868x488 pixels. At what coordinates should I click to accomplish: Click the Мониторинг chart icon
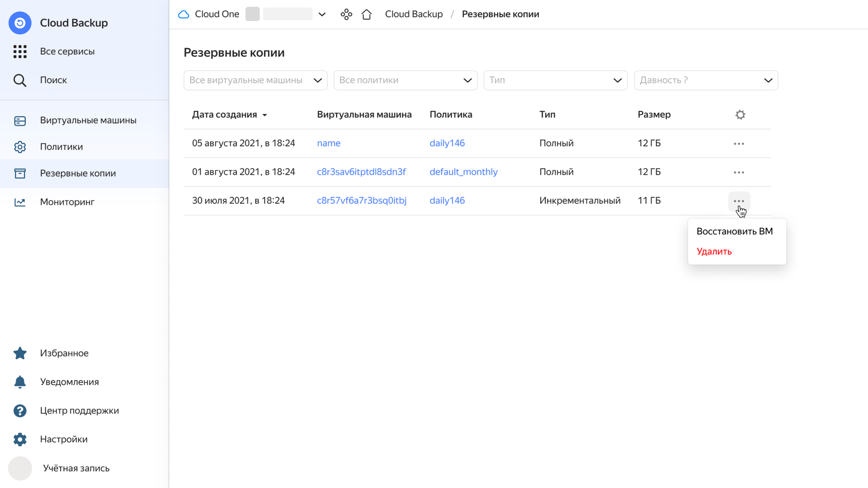pyautogui.click(x=20, y=202)
